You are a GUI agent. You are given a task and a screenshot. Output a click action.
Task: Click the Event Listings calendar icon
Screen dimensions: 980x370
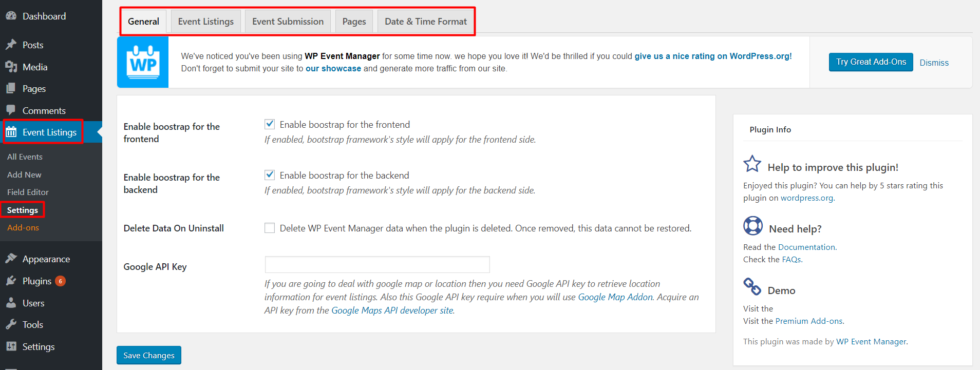pyautogui.click(x=11, y=132)
